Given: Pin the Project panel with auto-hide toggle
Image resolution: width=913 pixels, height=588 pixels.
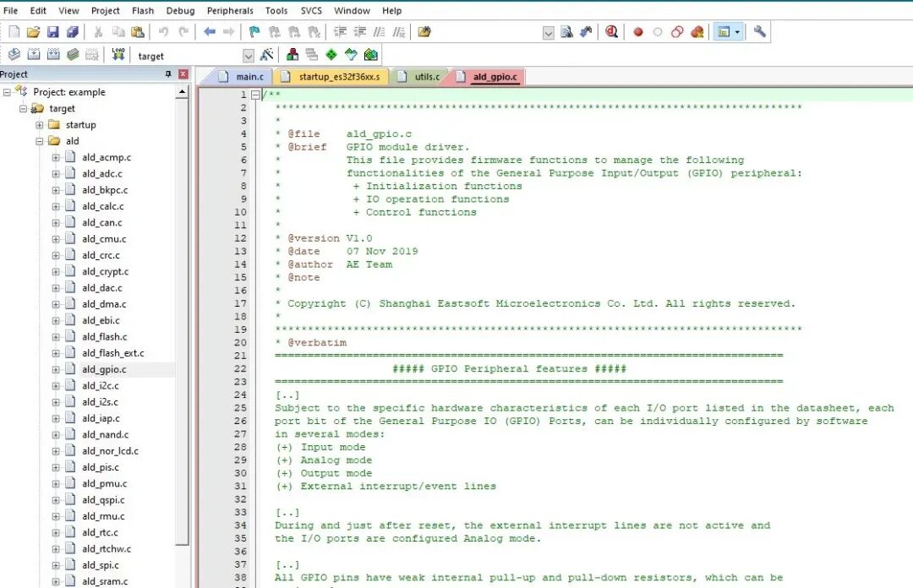Looking at the screenshot, I should (167, 74).
